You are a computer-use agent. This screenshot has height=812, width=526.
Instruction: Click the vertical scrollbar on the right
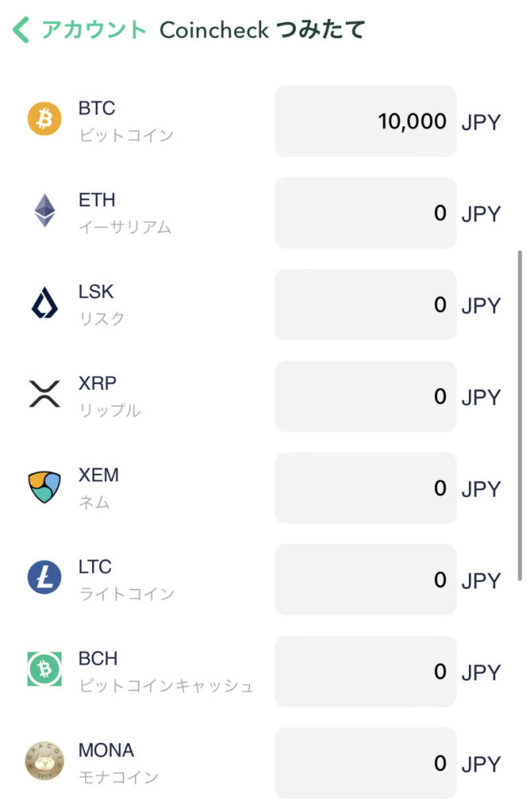[520, 416]
